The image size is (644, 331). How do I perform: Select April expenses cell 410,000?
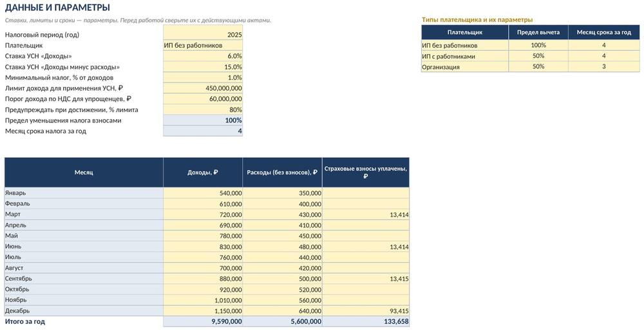[283, 225]
